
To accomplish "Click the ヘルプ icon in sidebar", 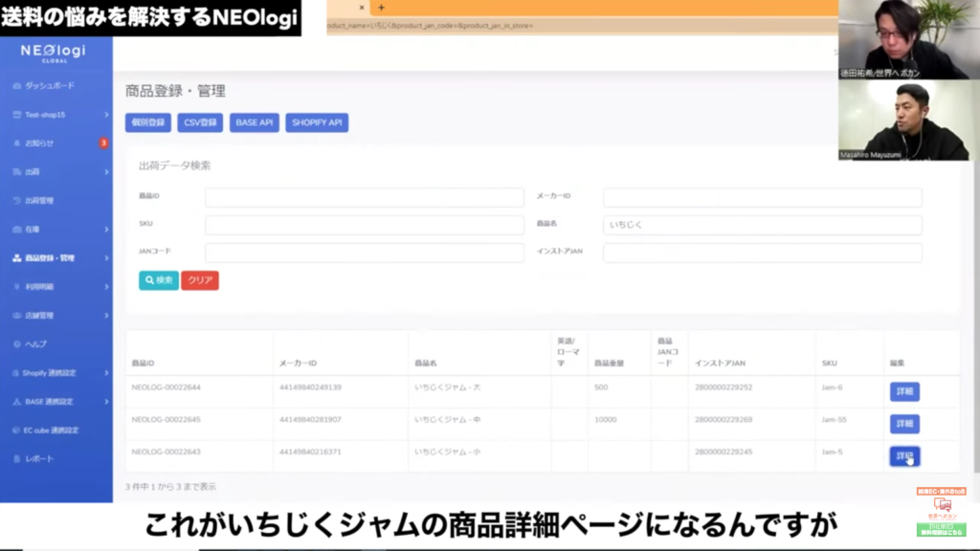I will point(17,344).
